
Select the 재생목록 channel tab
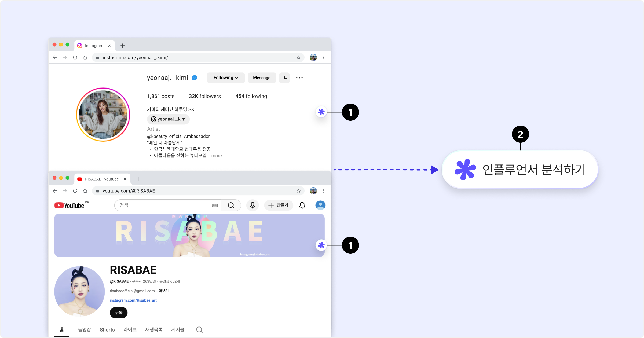[154, 330]
